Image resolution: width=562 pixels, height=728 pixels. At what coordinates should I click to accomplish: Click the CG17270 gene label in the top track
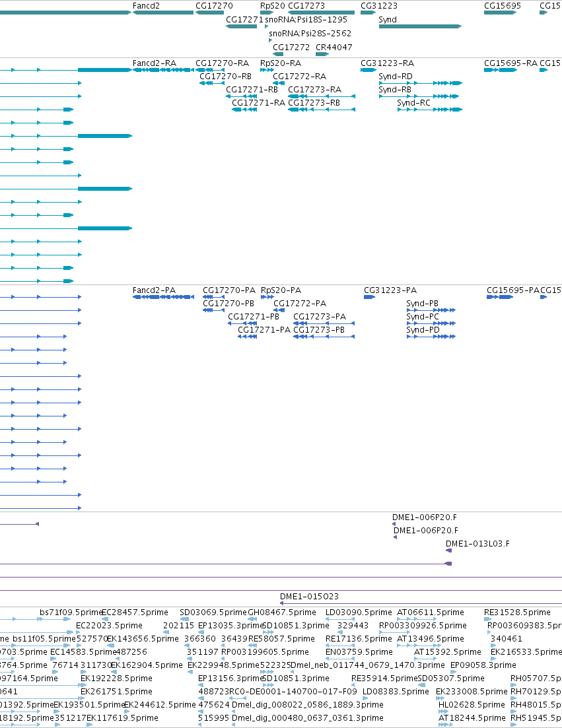click(214, 6)
